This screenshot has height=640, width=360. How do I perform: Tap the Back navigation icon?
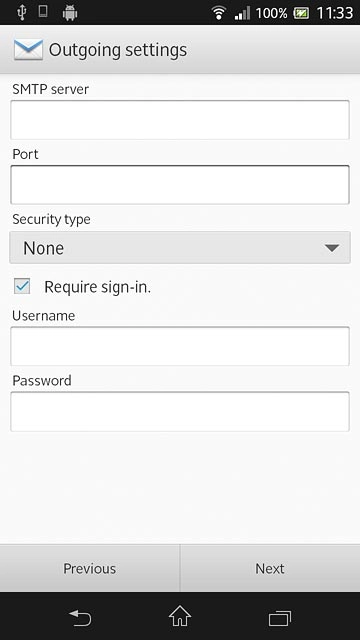click(80, 617)
